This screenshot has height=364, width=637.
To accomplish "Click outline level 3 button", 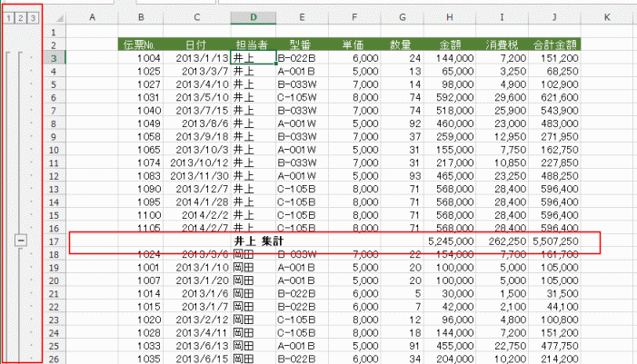I will (x=34, y=17).
